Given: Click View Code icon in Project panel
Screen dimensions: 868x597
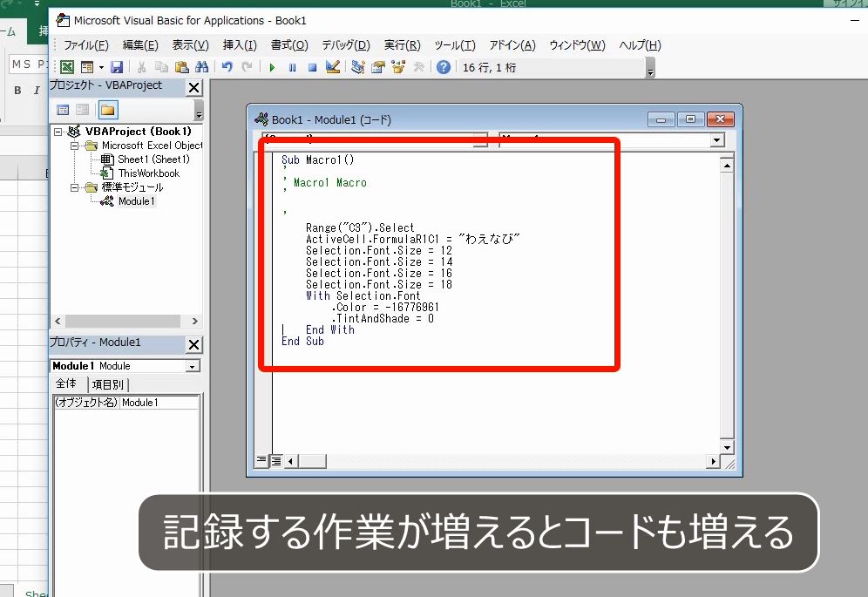Looking at the screenshot, I should tap(63, 110).
